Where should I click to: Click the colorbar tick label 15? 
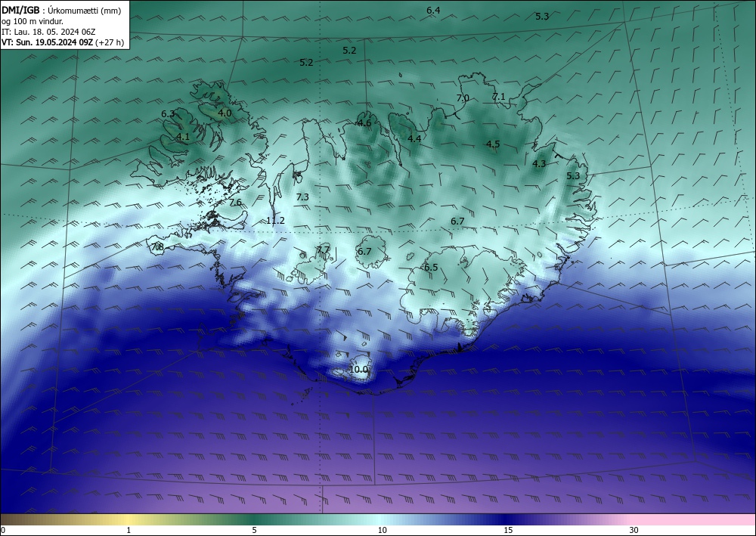click(x=508, y=531)
